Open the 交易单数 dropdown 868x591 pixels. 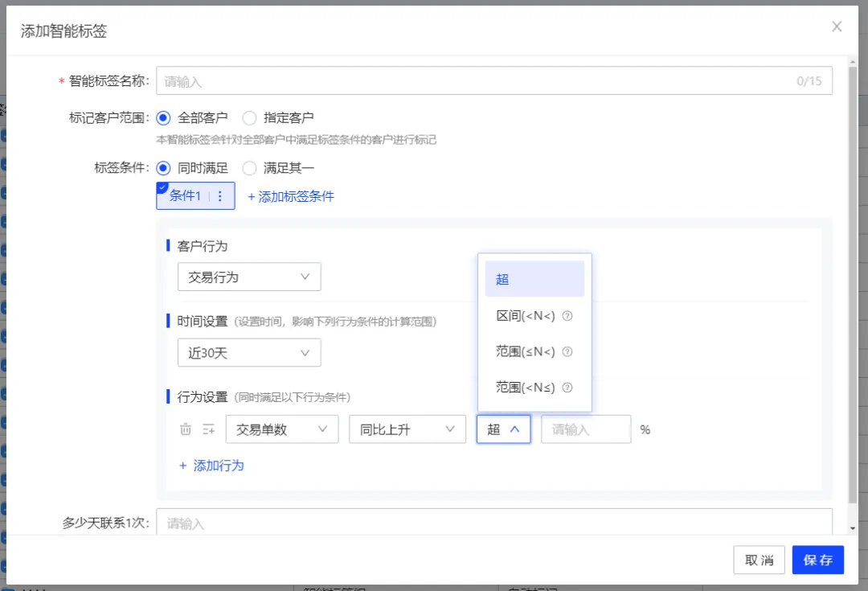[282, 429]
